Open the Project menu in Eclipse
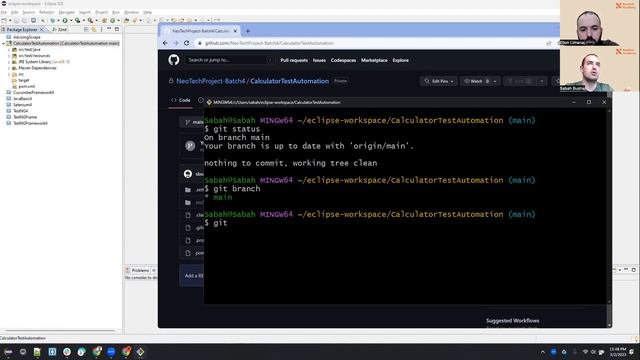The image size is (640, 360). tap(102, 13)
